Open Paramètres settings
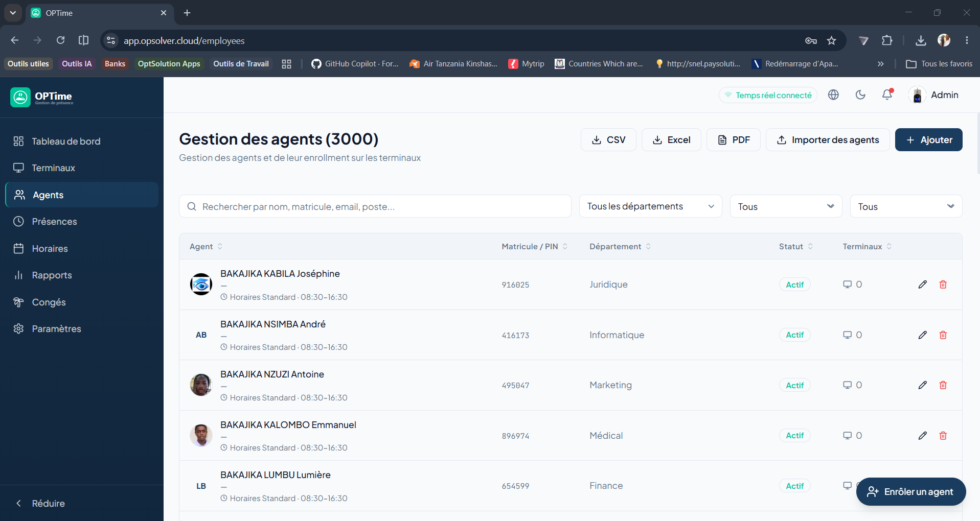980x521 pixels. coord(82,329)
